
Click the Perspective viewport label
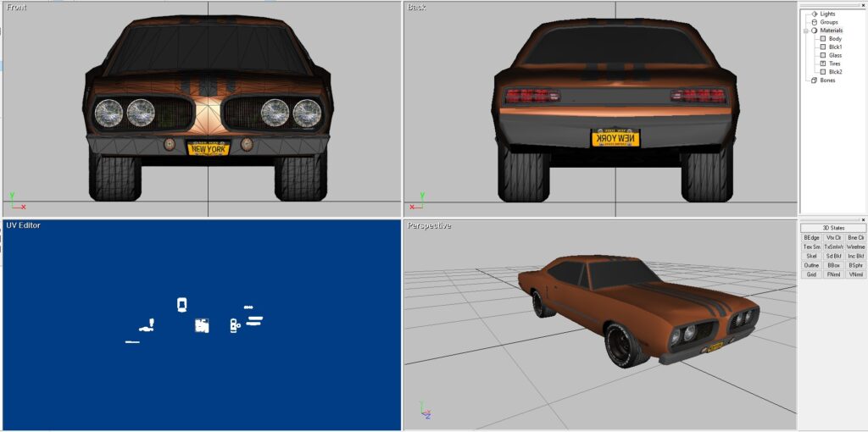429,225
